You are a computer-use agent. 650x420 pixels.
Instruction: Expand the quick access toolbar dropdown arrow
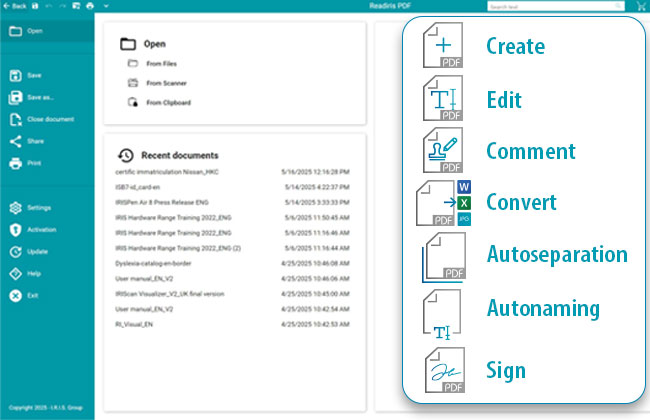coord(106,6)
